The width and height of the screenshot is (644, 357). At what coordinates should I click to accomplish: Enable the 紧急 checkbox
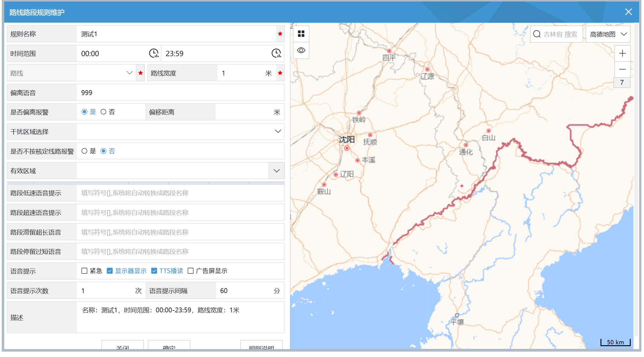point(84,271)
